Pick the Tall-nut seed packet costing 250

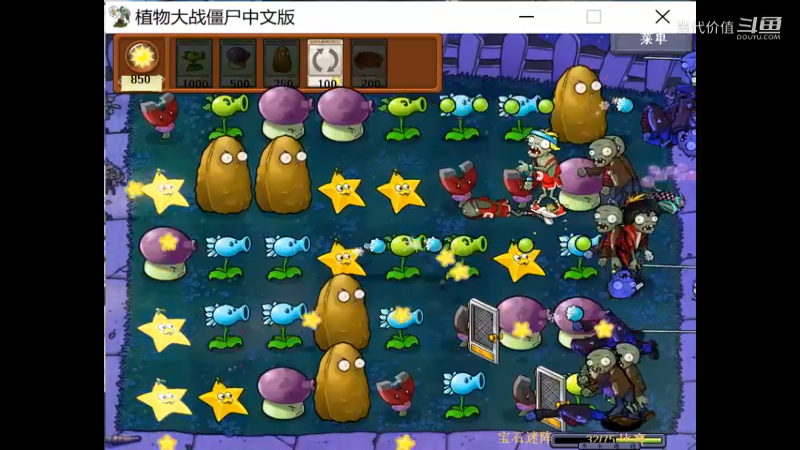282,63
